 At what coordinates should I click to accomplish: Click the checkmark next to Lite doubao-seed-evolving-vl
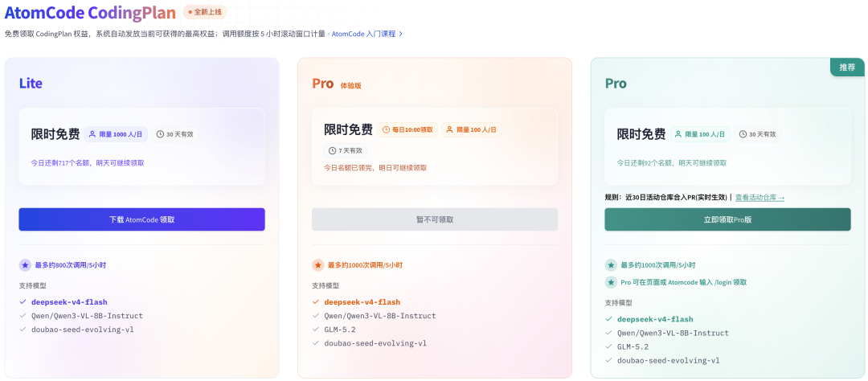click(23, 330)
